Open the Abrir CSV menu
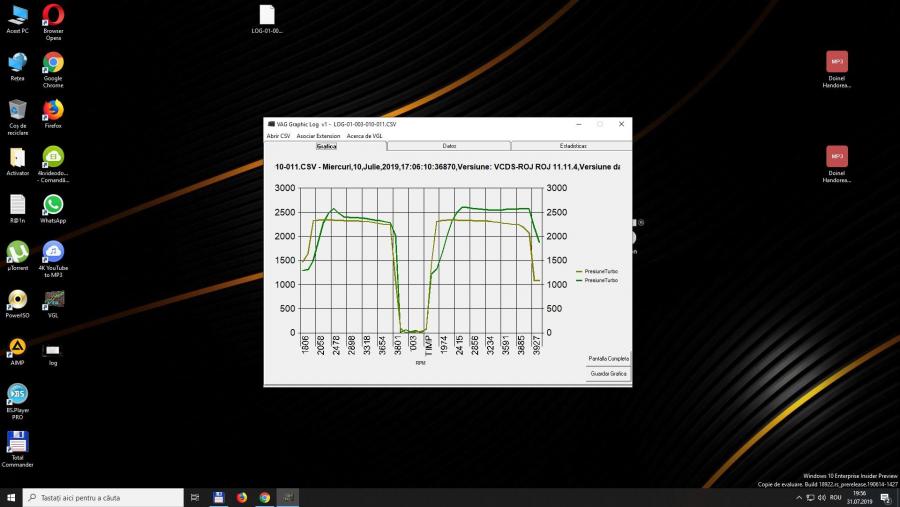 [278, 135]
